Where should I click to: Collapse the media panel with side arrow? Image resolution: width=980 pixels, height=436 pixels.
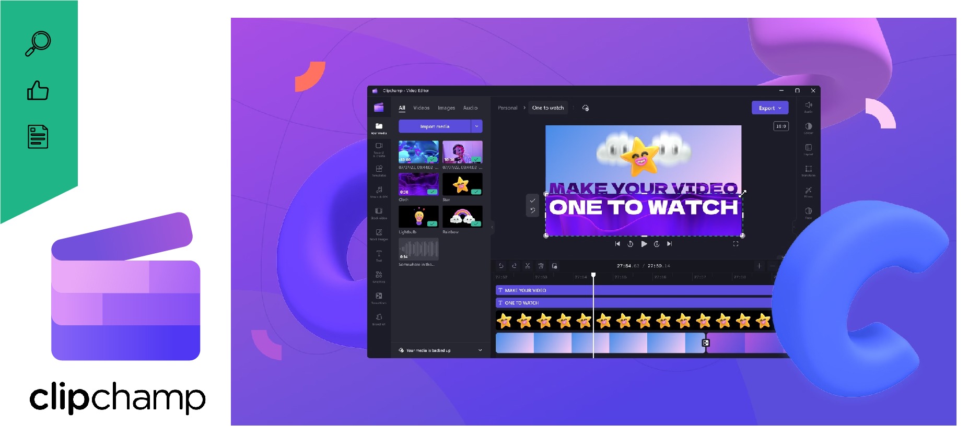click(492, 227)
